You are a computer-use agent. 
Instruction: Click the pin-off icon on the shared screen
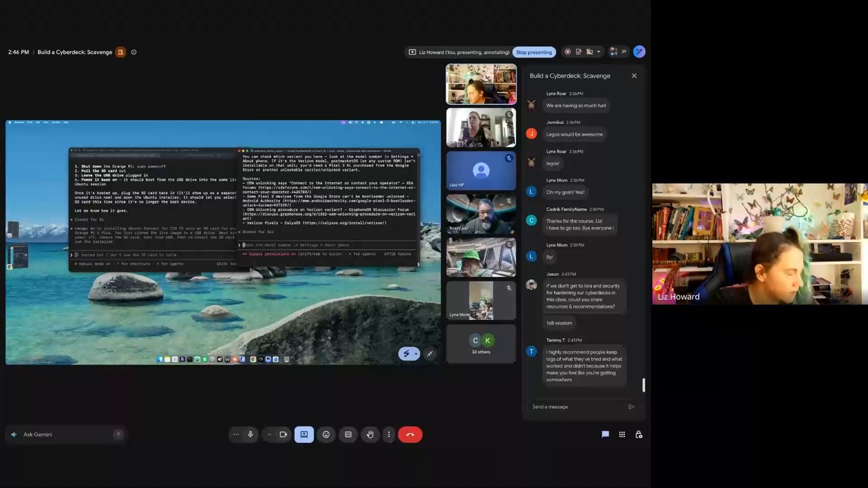430,353
